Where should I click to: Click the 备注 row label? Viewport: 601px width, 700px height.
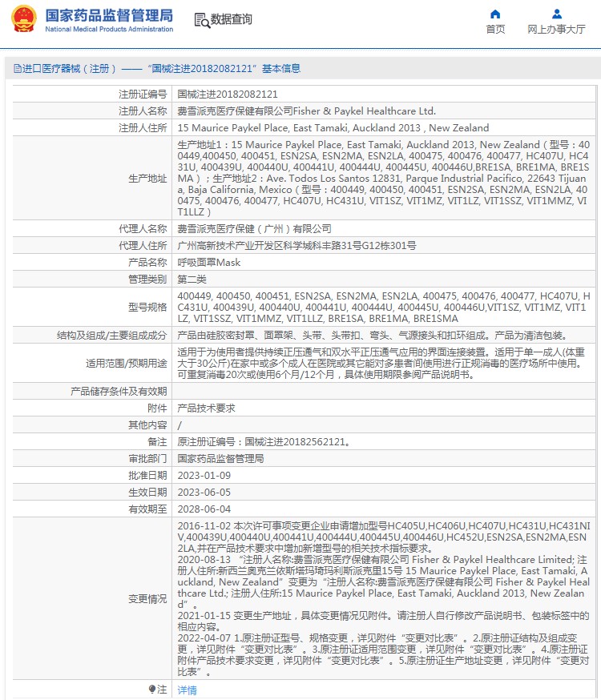pyautogui.click(x=157, y=442)
